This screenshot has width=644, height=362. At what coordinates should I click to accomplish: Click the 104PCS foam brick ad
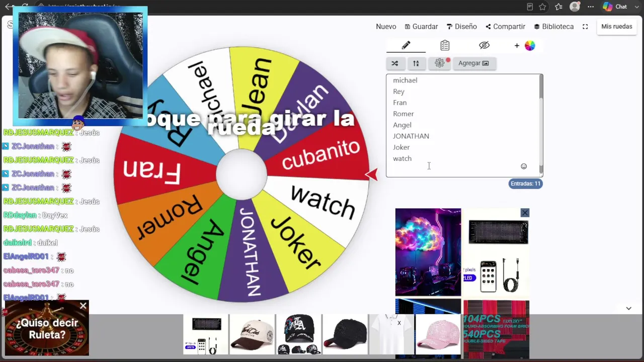pos(496,329)
